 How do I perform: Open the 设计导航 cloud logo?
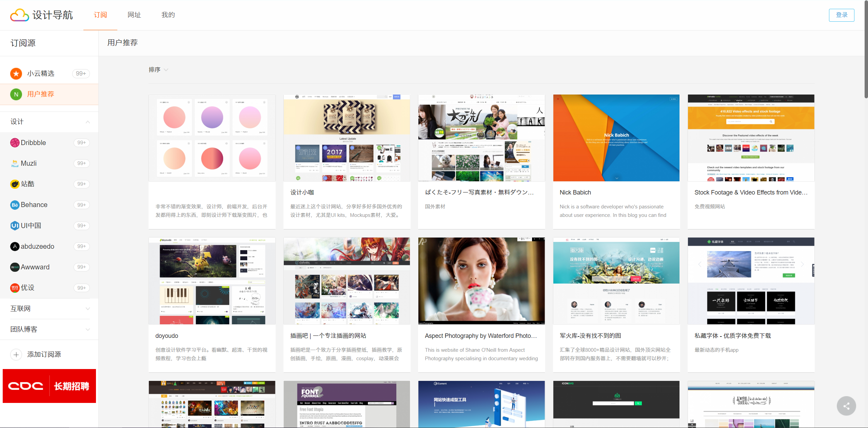pyautogui.click(x=19, y=15)
